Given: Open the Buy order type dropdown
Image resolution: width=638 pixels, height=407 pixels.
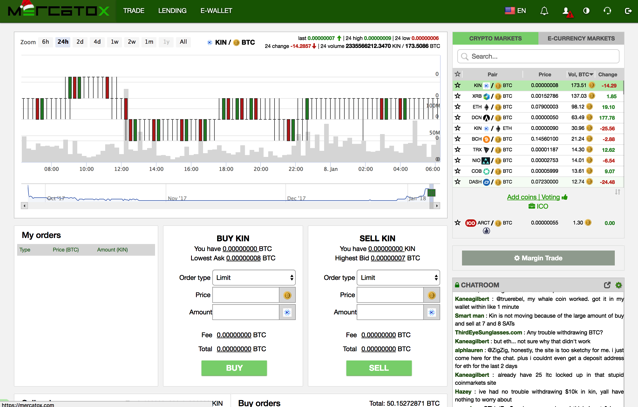Looking at the screenshot, I should (254, 278).
